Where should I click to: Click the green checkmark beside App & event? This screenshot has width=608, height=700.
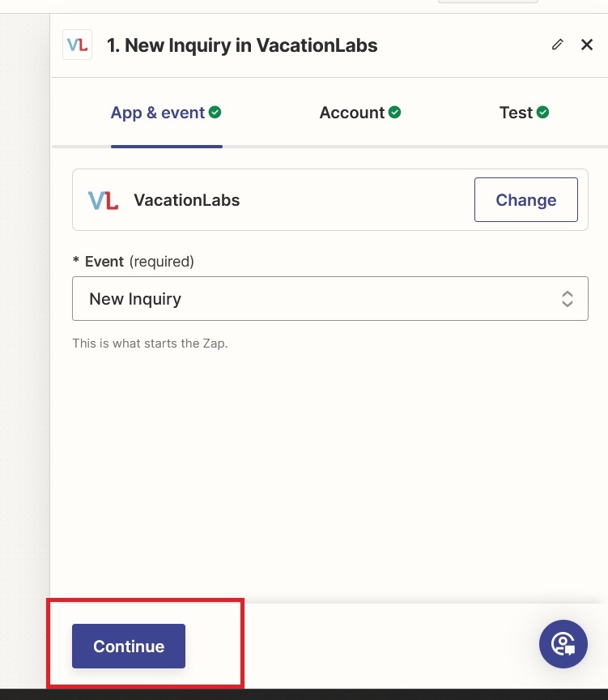(x=215, y=113)
